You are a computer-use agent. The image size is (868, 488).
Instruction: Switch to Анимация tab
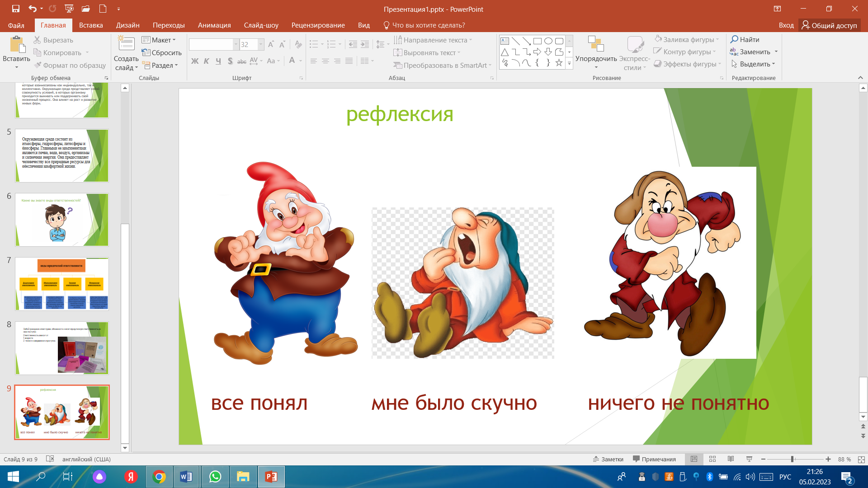coord(214,25)
